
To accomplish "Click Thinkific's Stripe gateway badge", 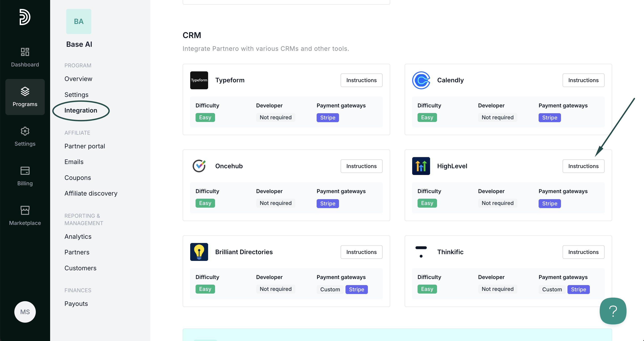I will pyautogui.click(x=578, y=289).
